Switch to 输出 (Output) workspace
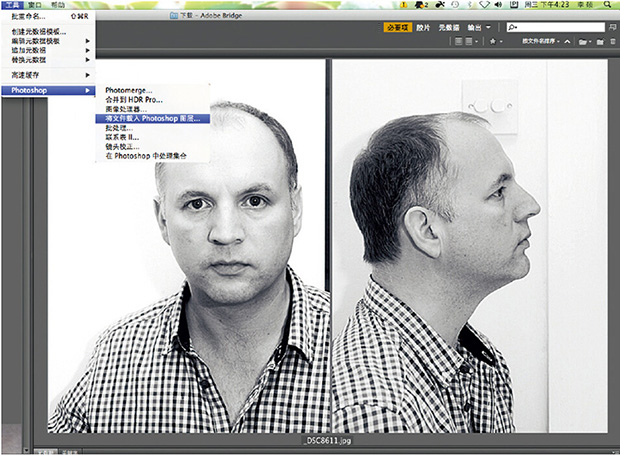This screenshot has width=620, height=455. coord(474,27)
